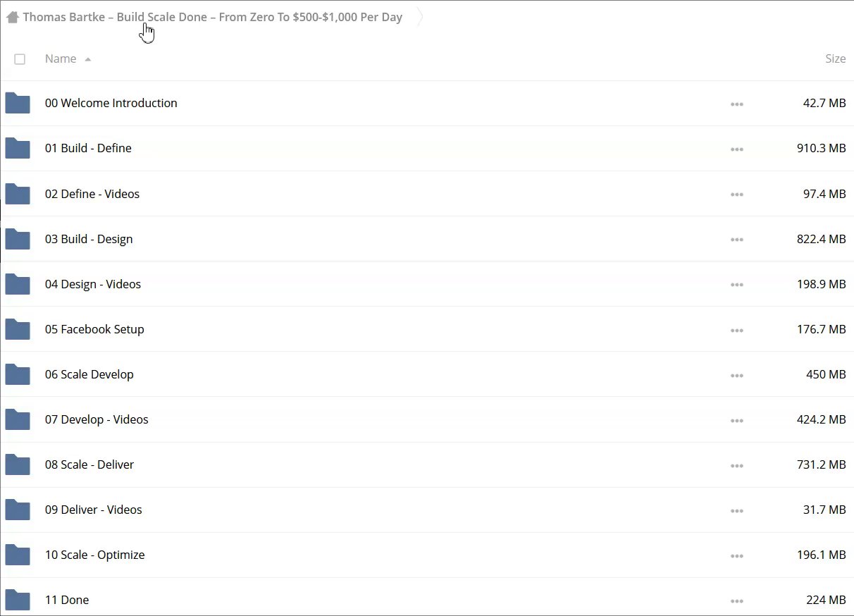Sort files by Name column

click(61, 59)
